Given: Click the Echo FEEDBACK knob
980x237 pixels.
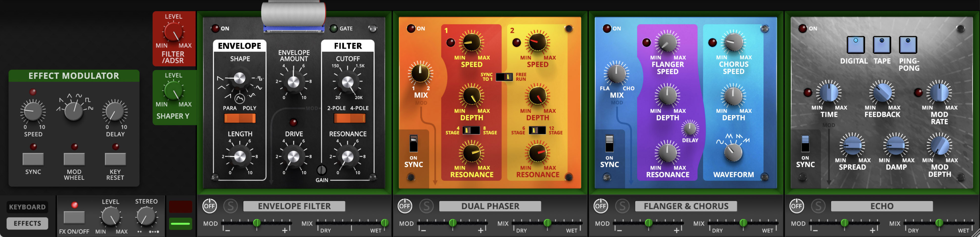Looking at the screenshot, I should (x=882, y=92).
